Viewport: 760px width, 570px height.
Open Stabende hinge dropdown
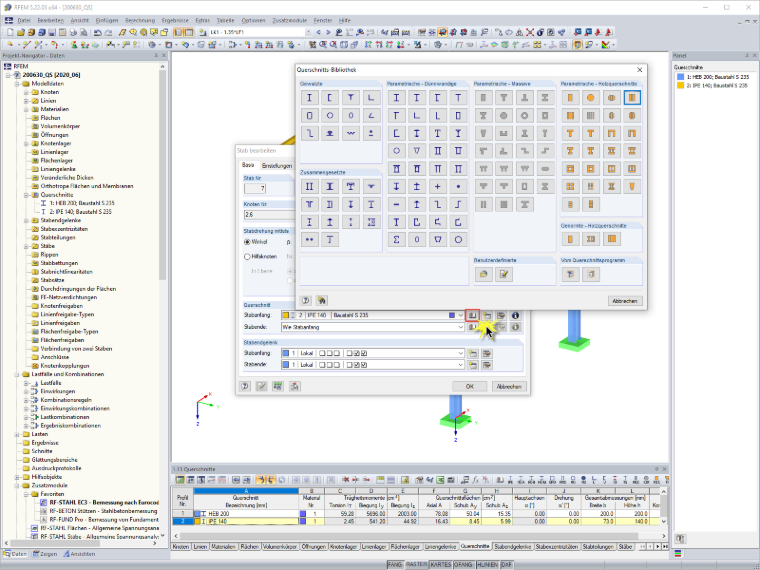point(460,365)
